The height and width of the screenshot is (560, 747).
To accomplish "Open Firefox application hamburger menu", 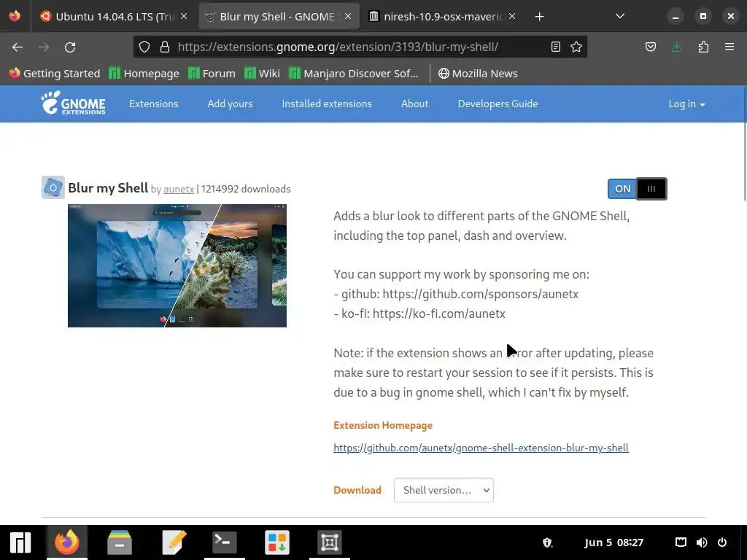I will (x=729, y=47).
